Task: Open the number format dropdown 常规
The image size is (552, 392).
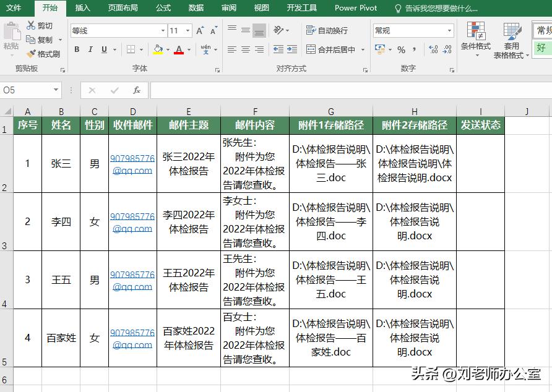Action: pyautogui.click(x=413, y=30)
